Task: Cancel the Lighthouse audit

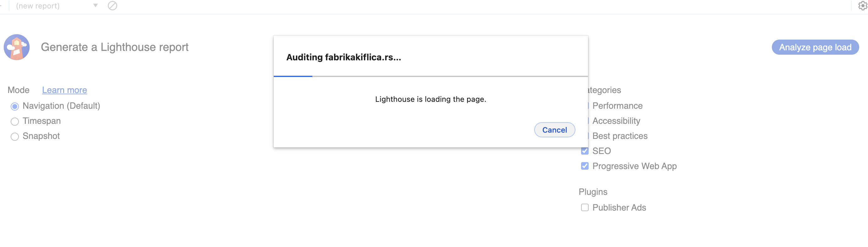Action: click(554, 130)
